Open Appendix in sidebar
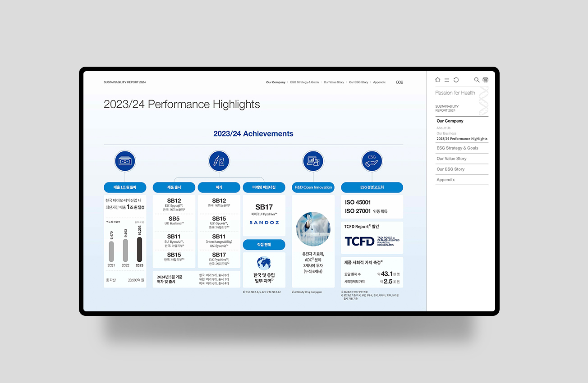The height and width of the screenshot is (383, 588). [x=446, y=180]
